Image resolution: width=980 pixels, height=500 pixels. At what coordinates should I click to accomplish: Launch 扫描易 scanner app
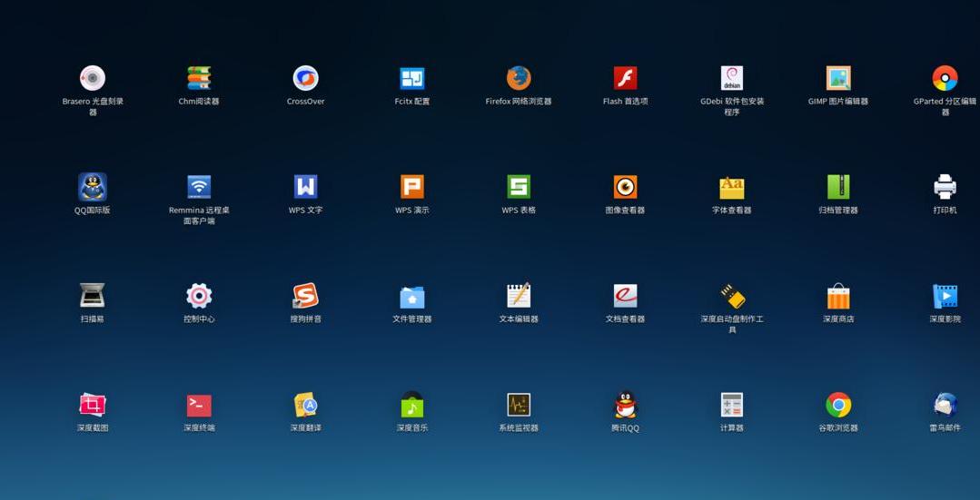[93, 295]
